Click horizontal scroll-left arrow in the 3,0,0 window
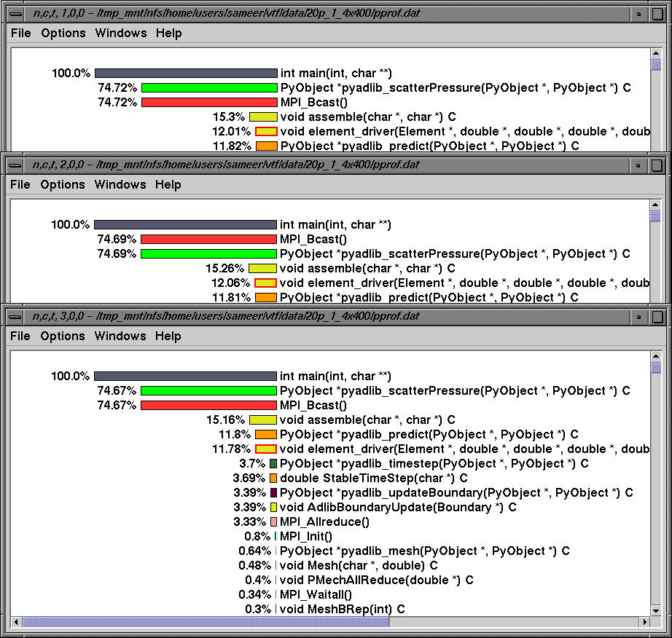This screenshot has height=638, width=672. pos(16,621)
